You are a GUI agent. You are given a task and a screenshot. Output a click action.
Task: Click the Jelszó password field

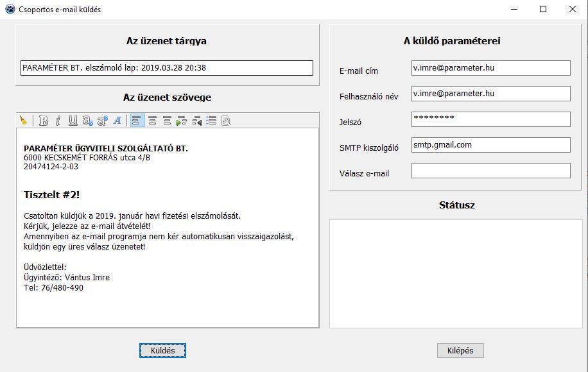coord(491,119)
